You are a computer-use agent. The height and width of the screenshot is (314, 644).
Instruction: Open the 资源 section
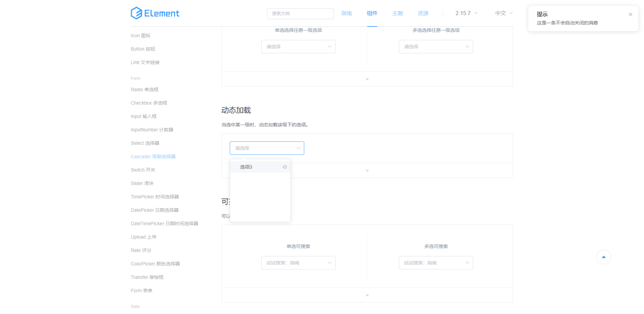coord(423,13)
